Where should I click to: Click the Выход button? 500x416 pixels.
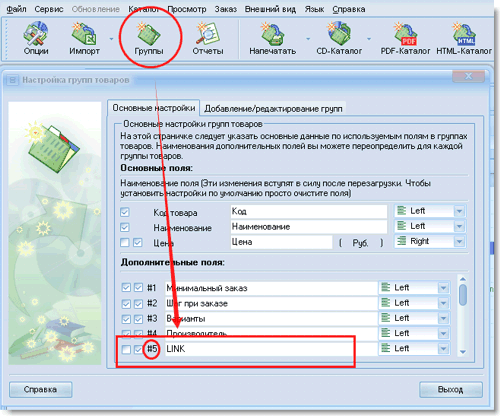[450, 389]
